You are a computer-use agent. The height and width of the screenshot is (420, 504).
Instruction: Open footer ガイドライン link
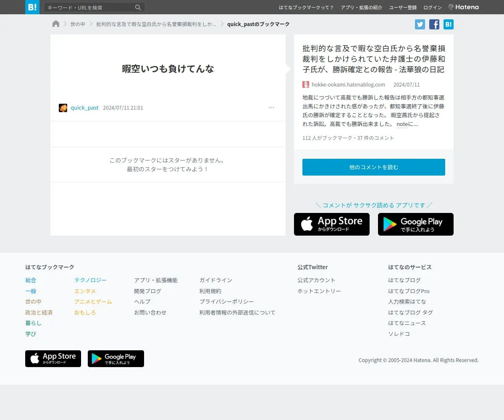click(x=216, y=280)
